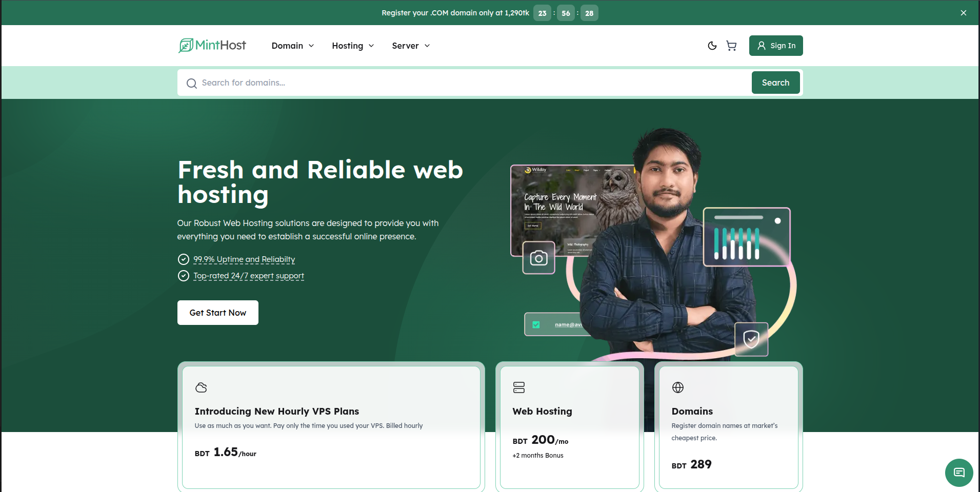Open the live chat widget
The image size is (980, 492).
point(958,472)
